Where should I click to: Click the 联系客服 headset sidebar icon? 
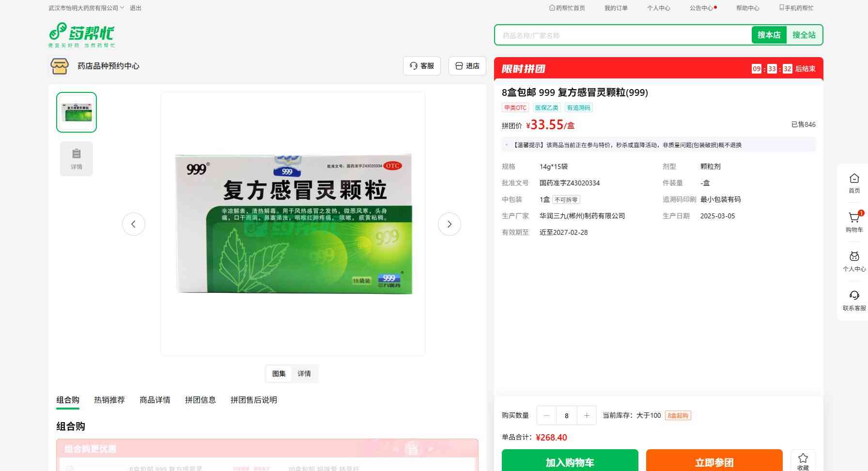(x=854, y=296)
